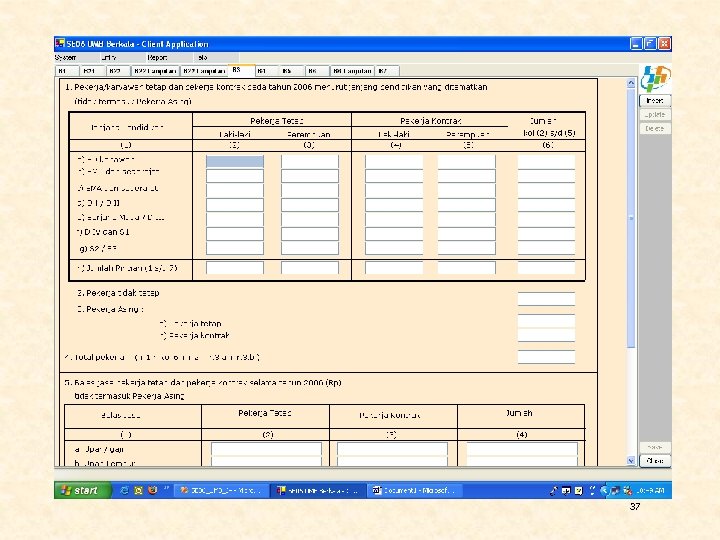Switch to the B21 tab

point(90,71)
